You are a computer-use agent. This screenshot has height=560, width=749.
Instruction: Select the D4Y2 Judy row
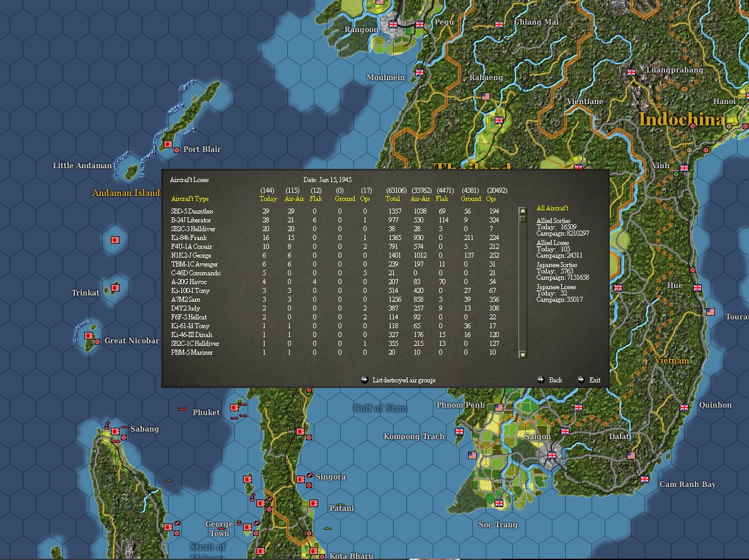coord(335,308)
